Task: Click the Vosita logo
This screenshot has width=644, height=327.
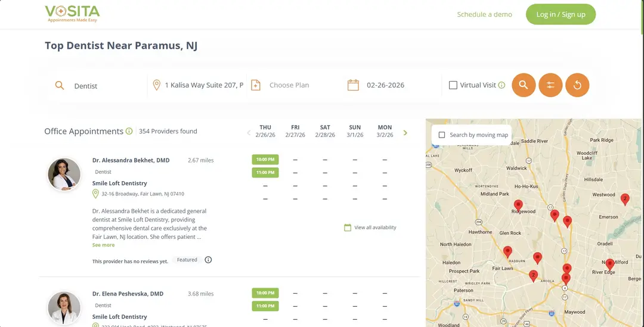Action: (x=72, y=14)
